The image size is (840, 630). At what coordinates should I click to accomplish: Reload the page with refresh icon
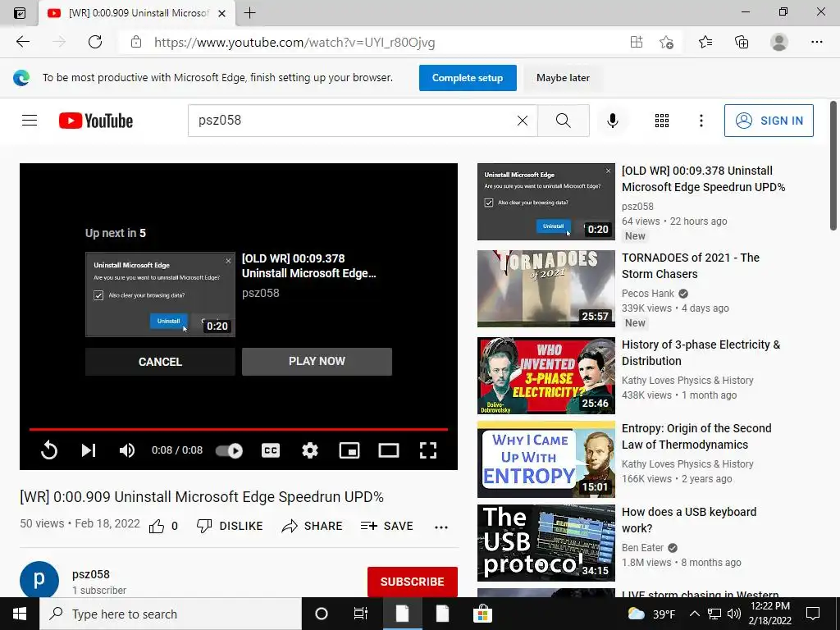[95, 42]
